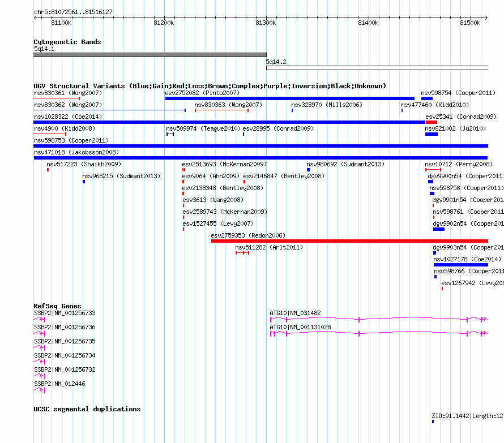
Task: Click the nsv4900 (Kidd2008) label
Action: click(65, 128)
